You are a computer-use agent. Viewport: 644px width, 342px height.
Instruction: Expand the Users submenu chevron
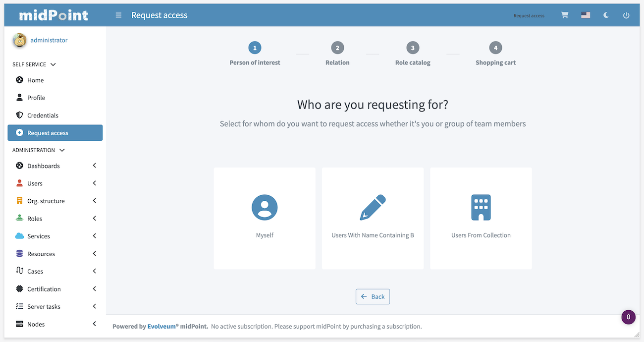[94, 183]
